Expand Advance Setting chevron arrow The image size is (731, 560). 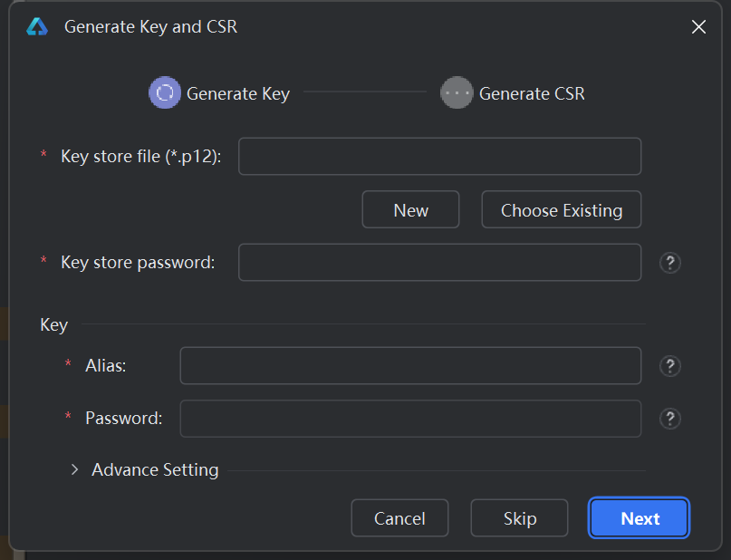point(74,469)
